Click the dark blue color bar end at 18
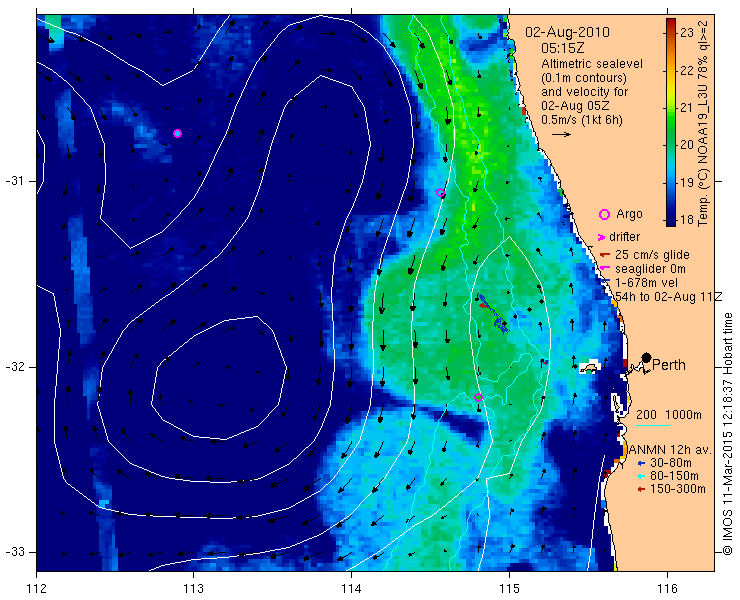This screenshot has height=600, width=740. 671,220
